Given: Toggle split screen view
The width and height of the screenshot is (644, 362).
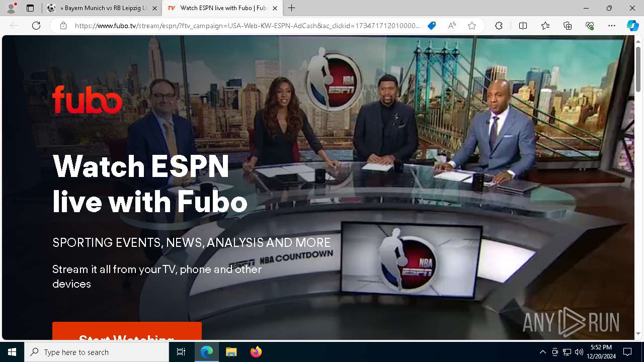Looking at the screenshot, I should [x=523, y=26].
